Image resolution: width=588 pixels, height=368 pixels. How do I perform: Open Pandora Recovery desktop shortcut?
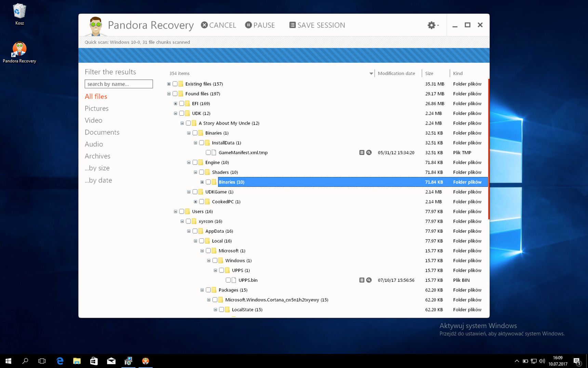[19, 52]
